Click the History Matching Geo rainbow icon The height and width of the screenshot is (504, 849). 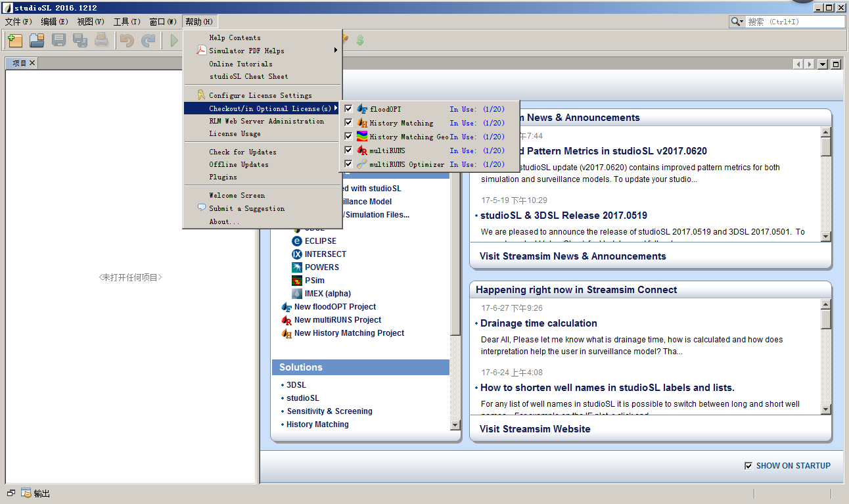coord(362,137)
